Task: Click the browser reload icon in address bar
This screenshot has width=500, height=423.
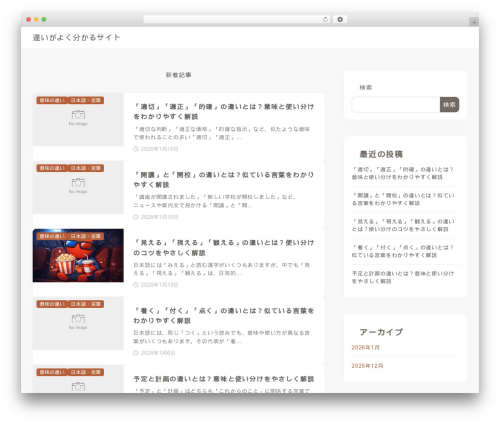Action: click(x=325, y=20)
